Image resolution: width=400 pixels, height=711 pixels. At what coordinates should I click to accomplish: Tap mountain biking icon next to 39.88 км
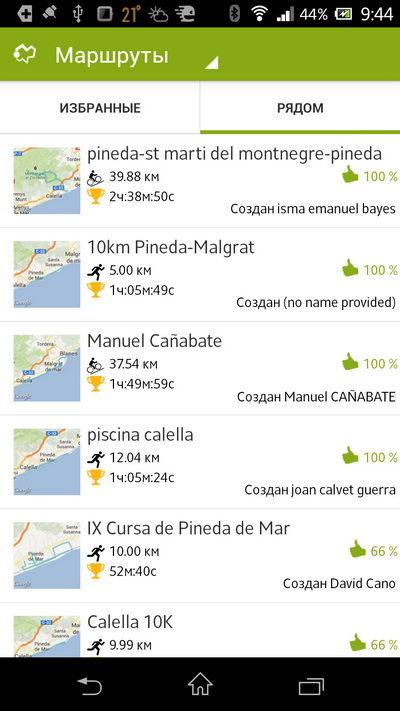(95, 178)
